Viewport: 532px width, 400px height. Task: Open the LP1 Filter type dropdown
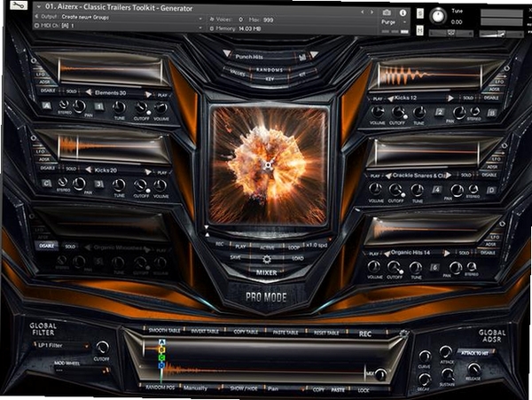tap(63, 345)
